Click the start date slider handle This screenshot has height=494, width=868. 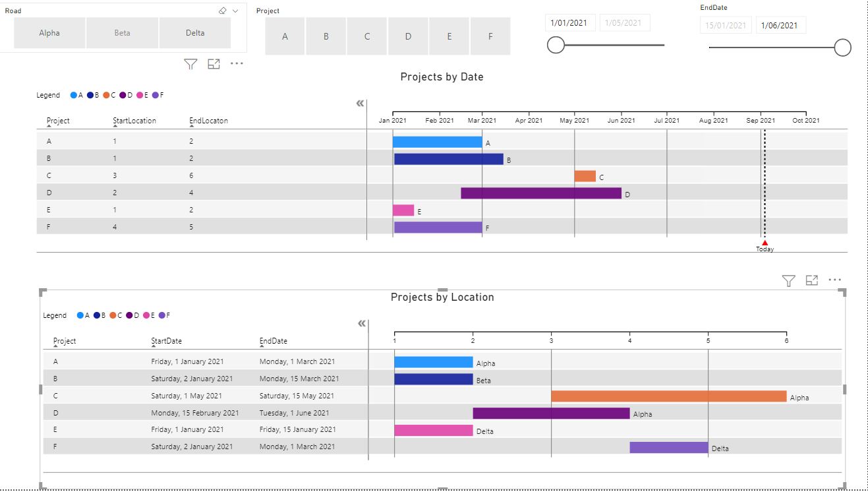(556, 45)
